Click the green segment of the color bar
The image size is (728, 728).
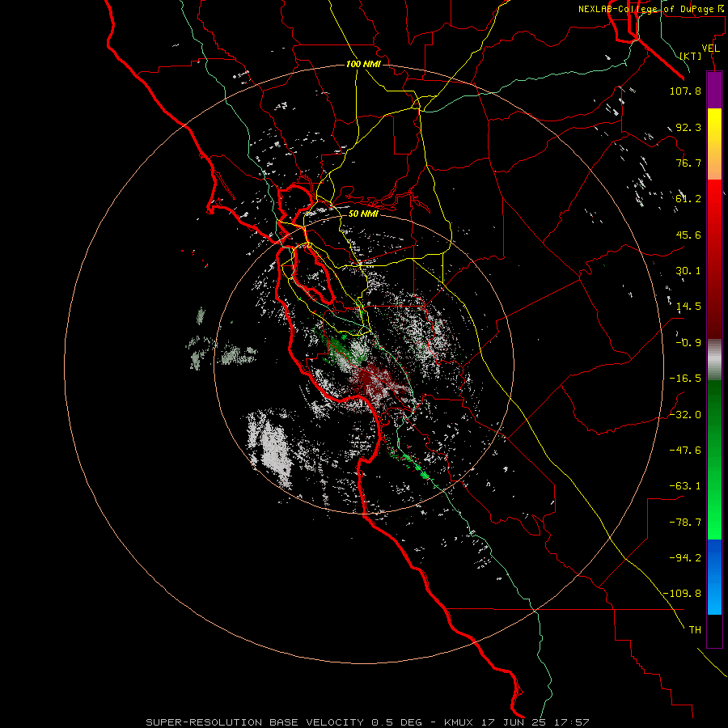714,459
